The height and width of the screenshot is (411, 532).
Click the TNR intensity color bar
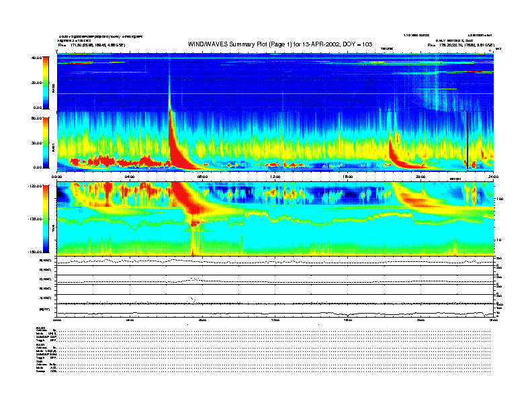46,219
